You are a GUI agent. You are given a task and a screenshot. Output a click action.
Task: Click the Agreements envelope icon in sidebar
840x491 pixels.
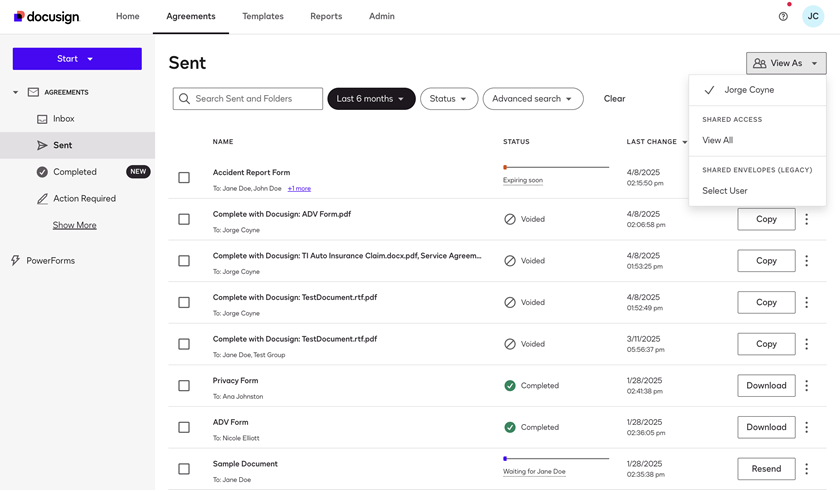coord(33,92)
